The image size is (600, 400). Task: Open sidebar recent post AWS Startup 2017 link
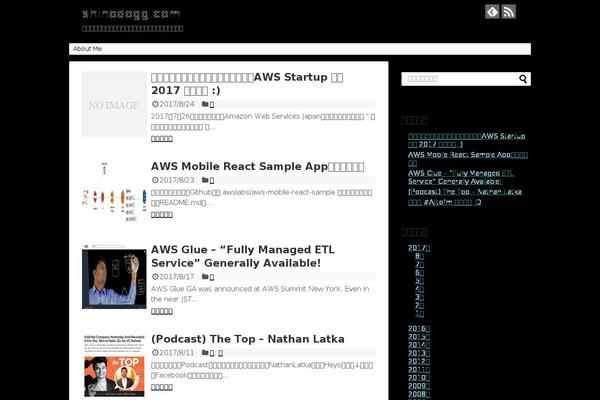pyautogui.click(x=466, y=140)
